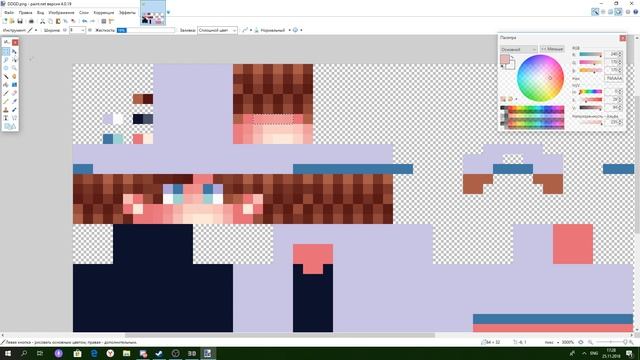Toggle the rulers icon
This screenshot has width=640, height=360.
coord(111,21)
